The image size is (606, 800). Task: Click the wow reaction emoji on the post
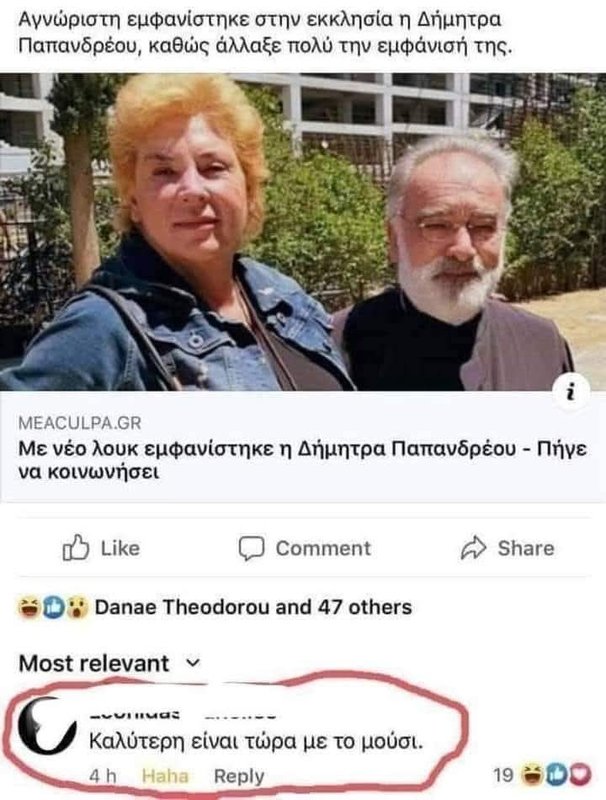tap(77, 607)
